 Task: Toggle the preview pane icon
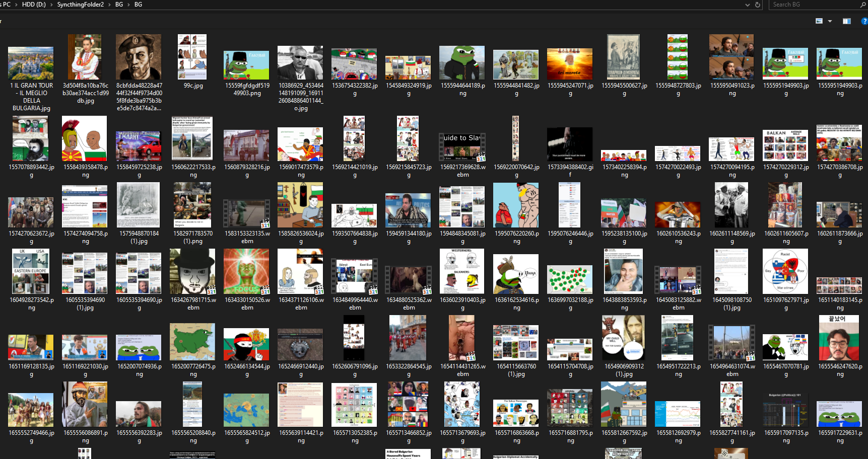(x=847, y=21)
